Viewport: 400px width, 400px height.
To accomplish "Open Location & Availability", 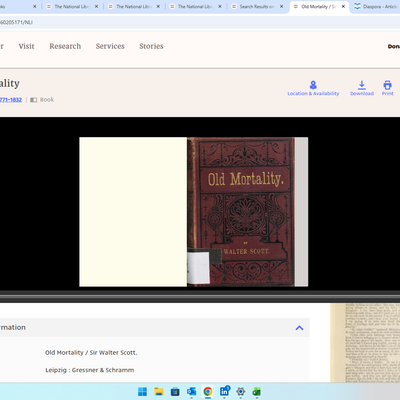I will click(313, 88).
